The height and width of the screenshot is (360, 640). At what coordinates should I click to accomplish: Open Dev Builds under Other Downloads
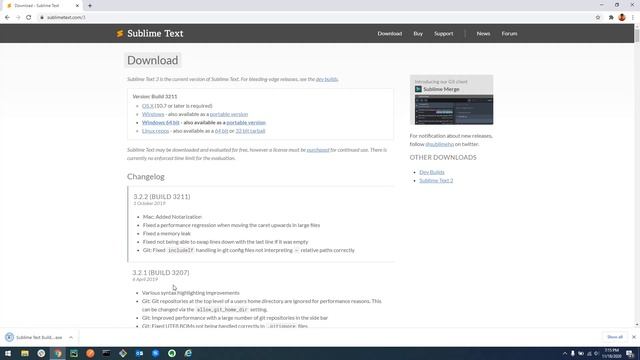point(432,172)
